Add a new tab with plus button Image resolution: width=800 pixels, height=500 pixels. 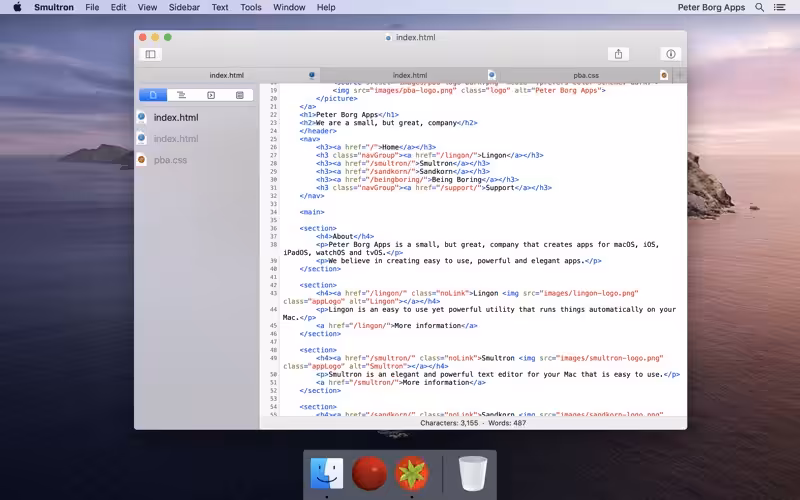click(680, 75)
